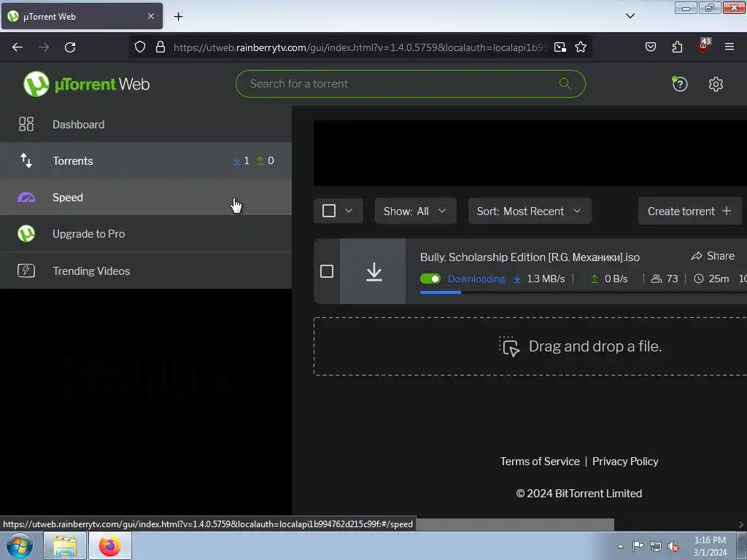
Task: Show hidden system tray icons
Action: coord(620,546)
